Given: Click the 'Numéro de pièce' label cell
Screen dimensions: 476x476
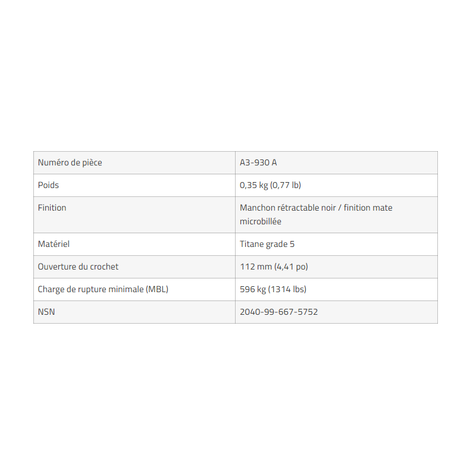Looking at the screenshot, I should [x=70, y=162].
